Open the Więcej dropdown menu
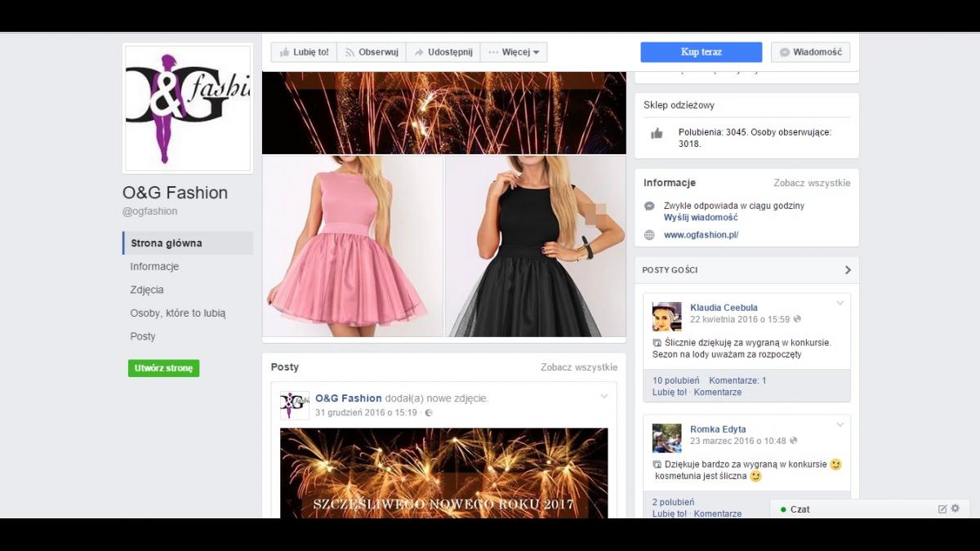Screen dimensions: 980x551 click(514, 52)
